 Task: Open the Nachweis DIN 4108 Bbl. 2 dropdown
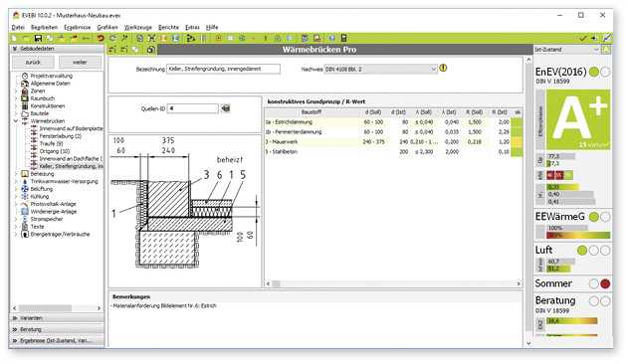click(380, 70)
